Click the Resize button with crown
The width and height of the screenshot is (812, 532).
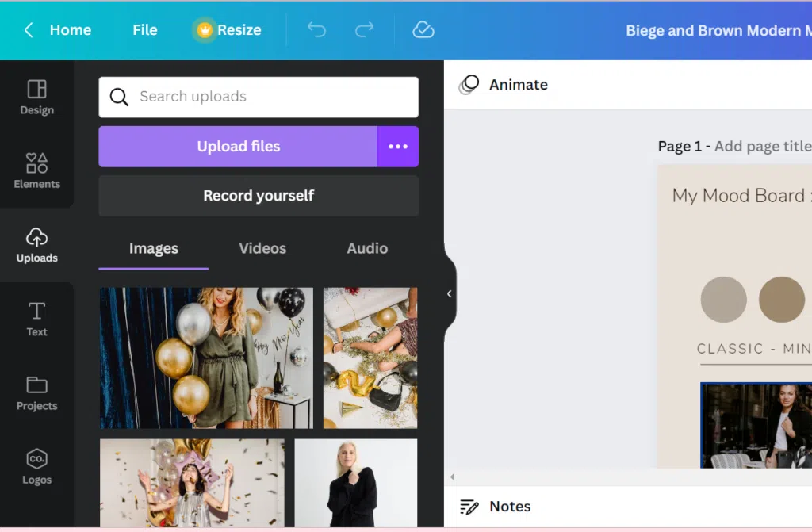pos(228,30)
